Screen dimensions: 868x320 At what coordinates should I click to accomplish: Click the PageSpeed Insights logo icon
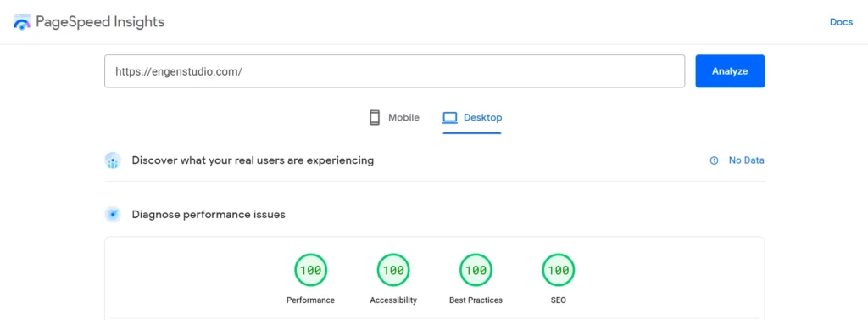(x=22, y=22)
